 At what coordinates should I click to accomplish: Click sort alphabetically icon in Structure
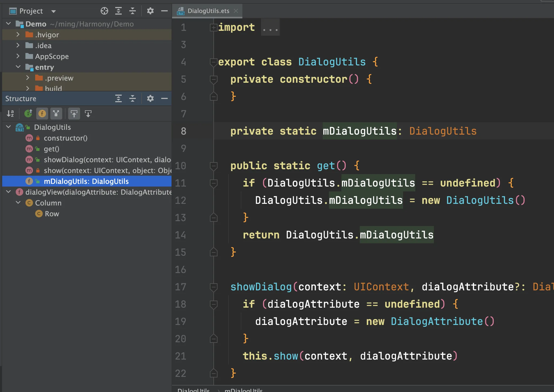click(x=10, y=114)
